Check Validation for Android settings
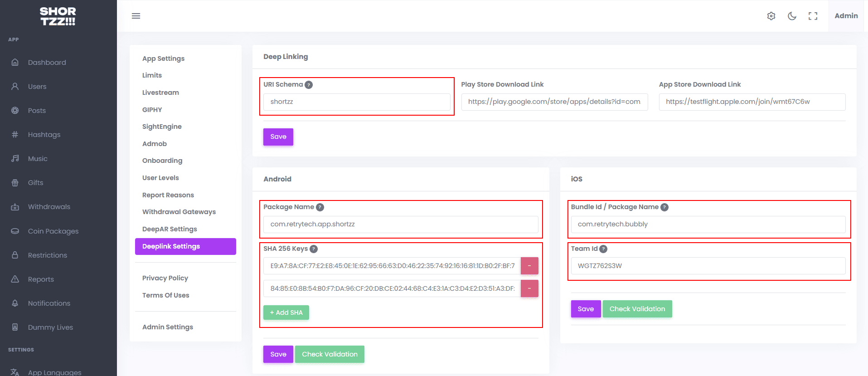The image size is (868, 376). pos(330,354)
